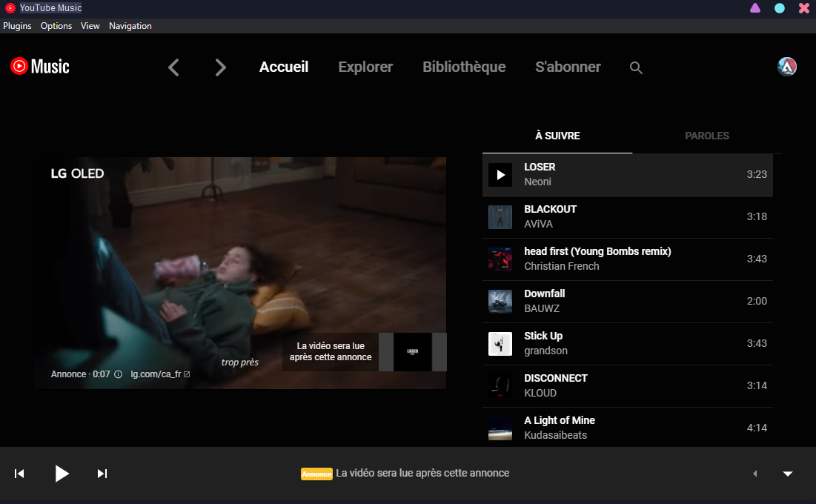Click the DISCONNECT album thumbnail

point(500,386)
